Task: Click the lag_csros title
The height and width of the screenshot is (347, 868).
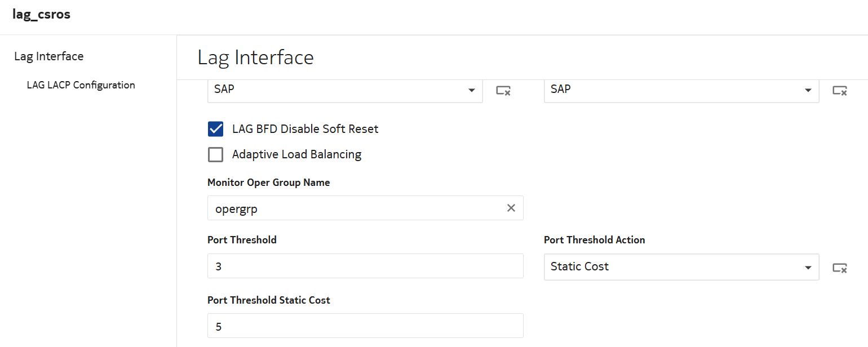Action: tap(42, 15)
